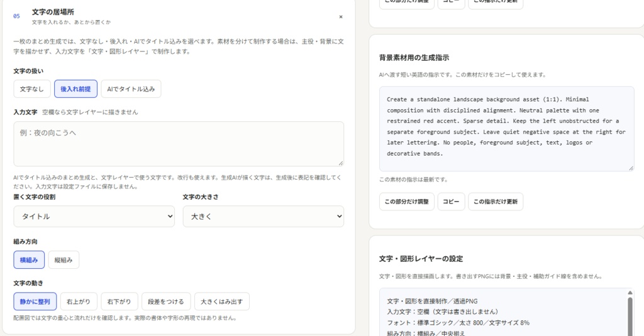Click the 文字の動き label

28,283
